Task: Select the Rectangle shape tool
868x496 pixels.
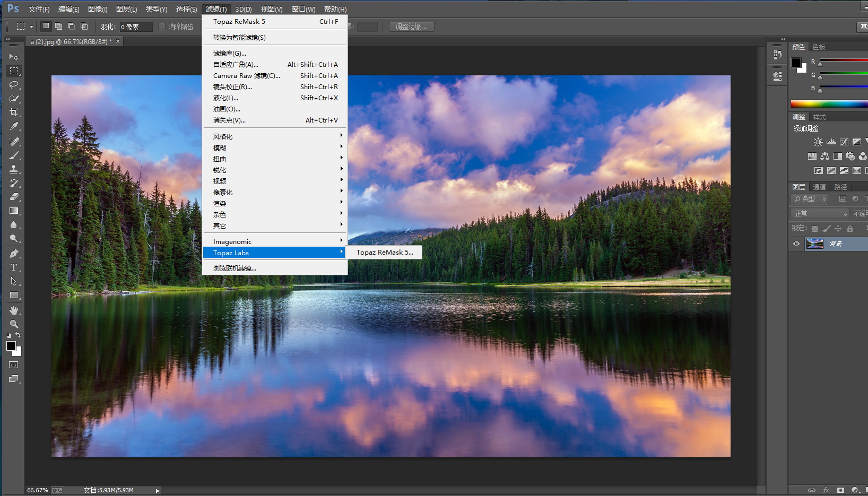Action: (14, 295)
